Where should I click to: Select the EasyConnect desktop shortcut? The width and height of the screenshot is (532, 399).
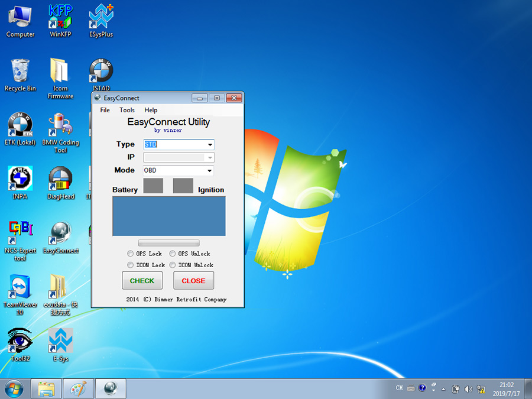click(60, 237)
